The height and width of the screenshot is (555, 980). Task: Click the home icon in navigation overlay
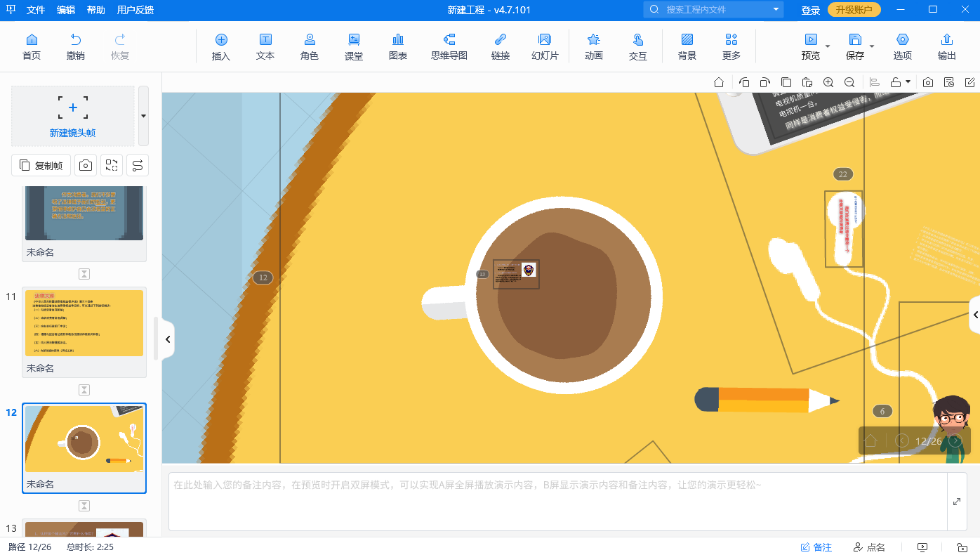(x=870, y=441)
